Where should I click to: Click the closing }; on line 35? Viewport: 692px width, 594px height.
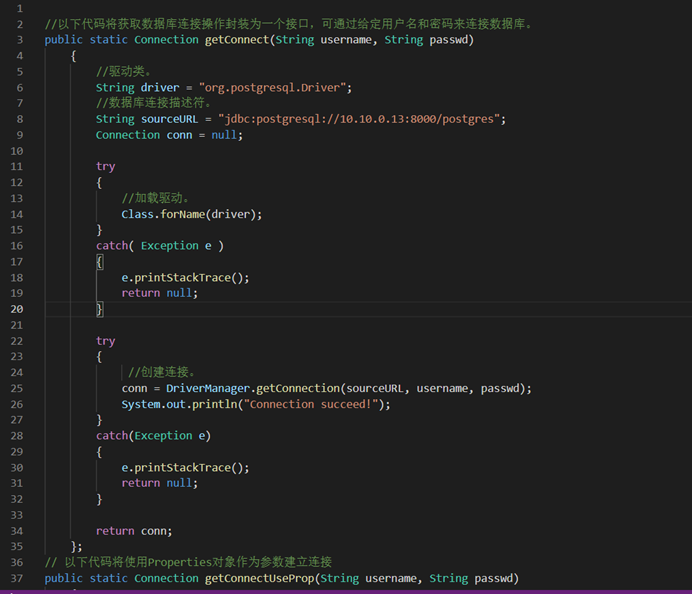tap(77, 547)
